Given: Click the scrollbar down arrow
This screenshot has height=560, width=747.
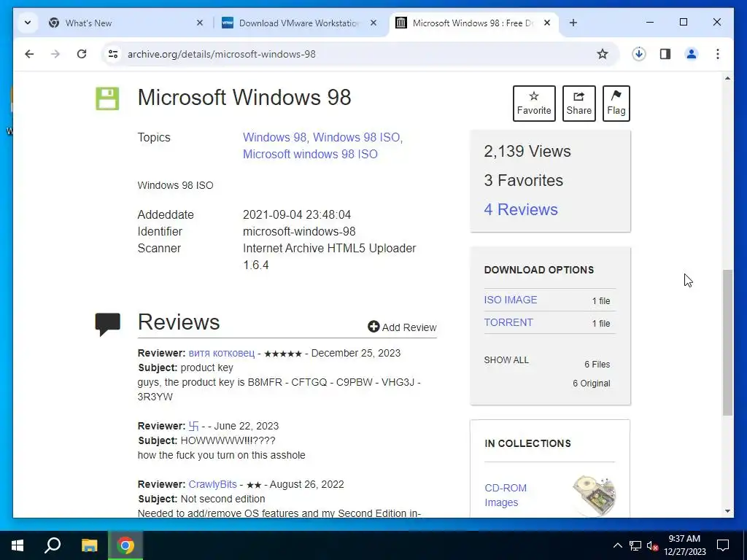Looking at the screenshot, I should [727, 511].
